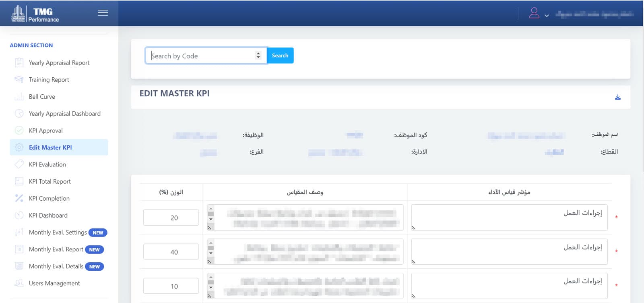This screenshot has width=644, height=303.
Task: Click the ADMIN SECTION label
Action: pyautogui.click(x=31, y=45)
